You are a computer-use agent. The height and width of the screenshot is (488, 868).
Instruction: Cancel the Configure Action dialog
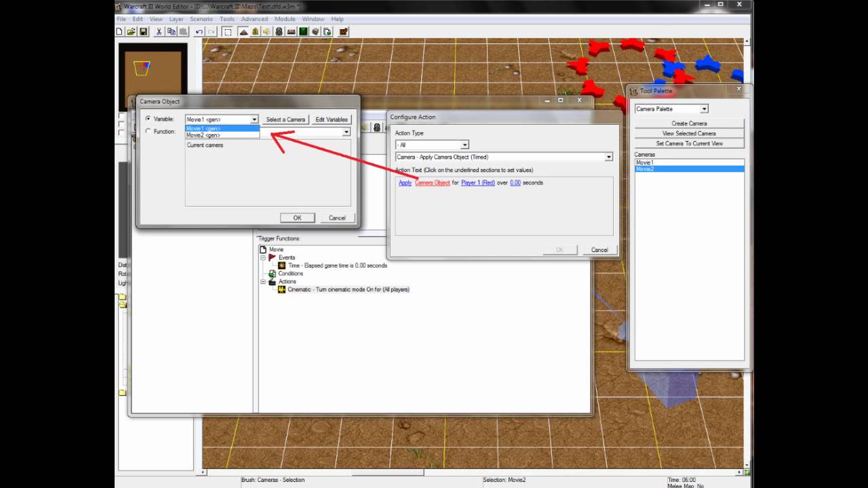[x=599, y=249]
